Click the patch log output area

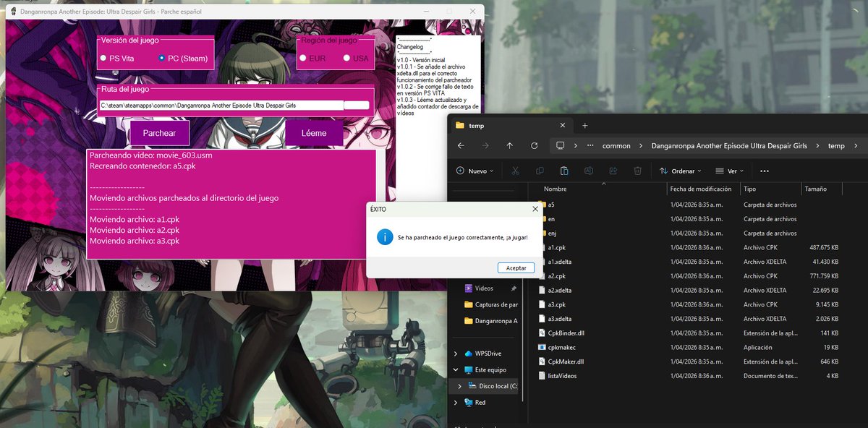coord(231,204)
